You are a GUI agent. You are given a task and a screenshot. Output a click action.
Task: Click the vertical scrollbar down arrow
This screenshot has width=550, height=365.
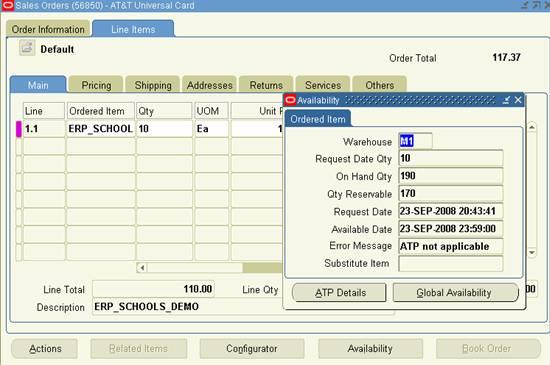532,252
